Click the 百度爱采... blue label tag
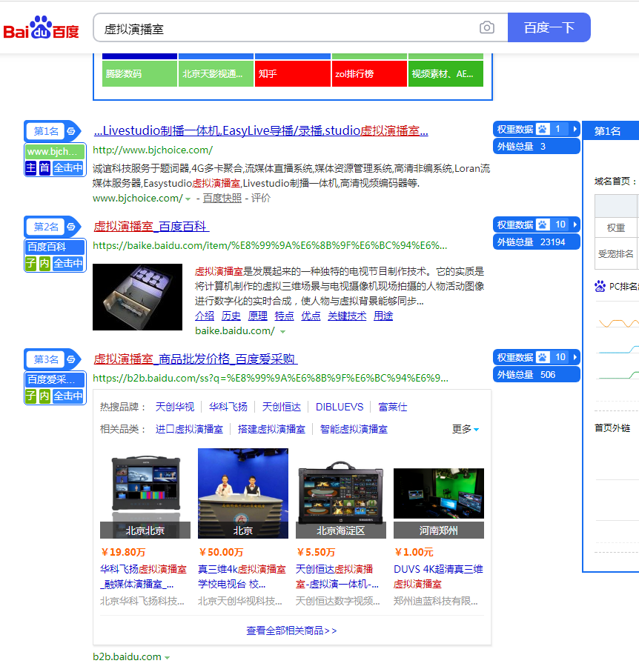The height and width of the screenshot is (672, 639). point(55,379)
